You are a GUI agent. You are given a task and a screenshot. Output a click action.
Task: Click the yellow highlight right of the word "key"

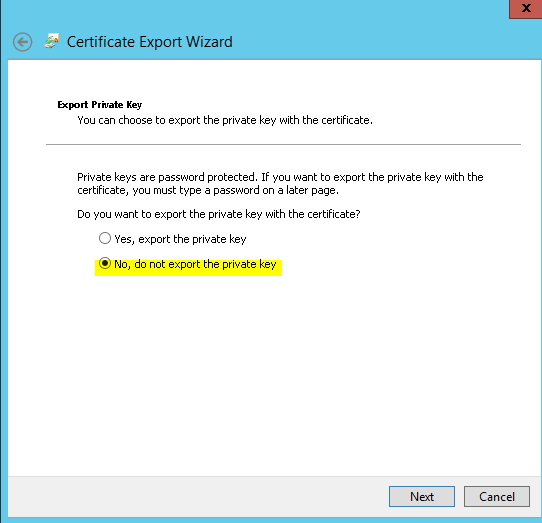pos(279,268)
